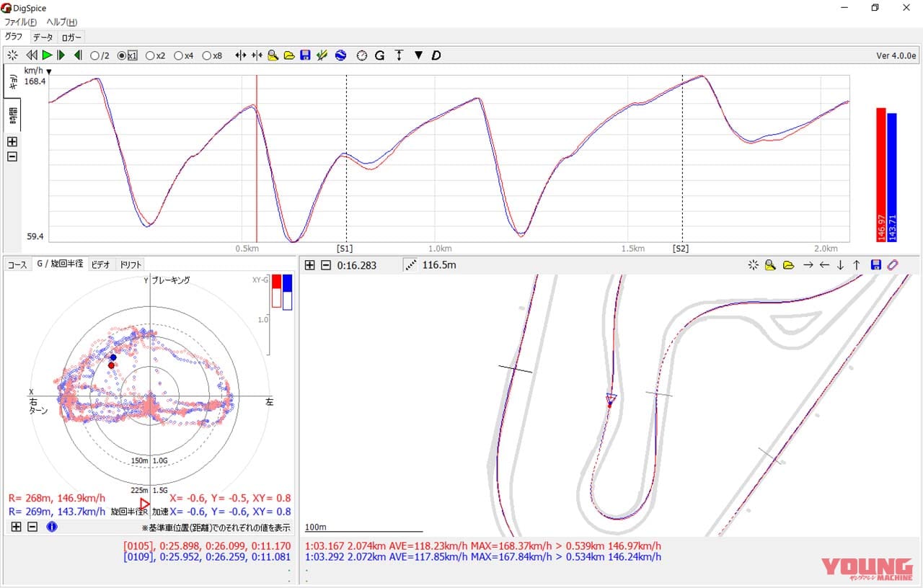Select lap record [0109] blue text
This screenshot has width=923, height=588.
click(x=207, y=556)
